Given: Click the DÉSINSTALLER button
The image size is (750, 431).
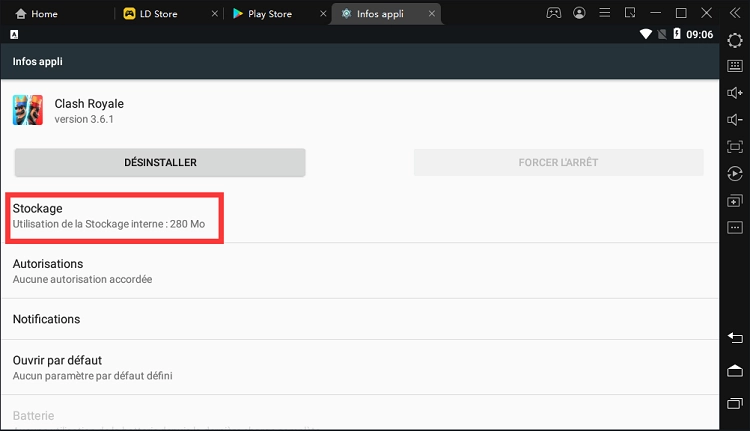Looking at the screenshot, I should point(160,162).
